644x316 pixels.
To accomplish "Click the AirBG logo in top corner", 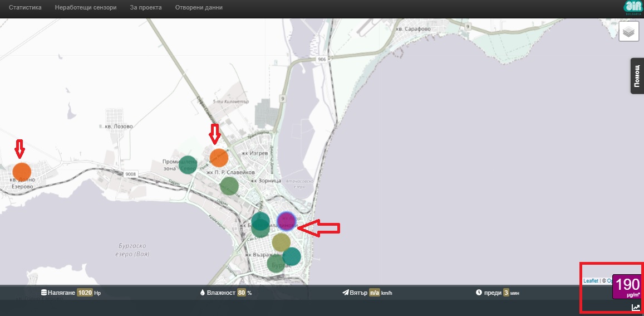I will pyautogui.click(x=632, y=8).
